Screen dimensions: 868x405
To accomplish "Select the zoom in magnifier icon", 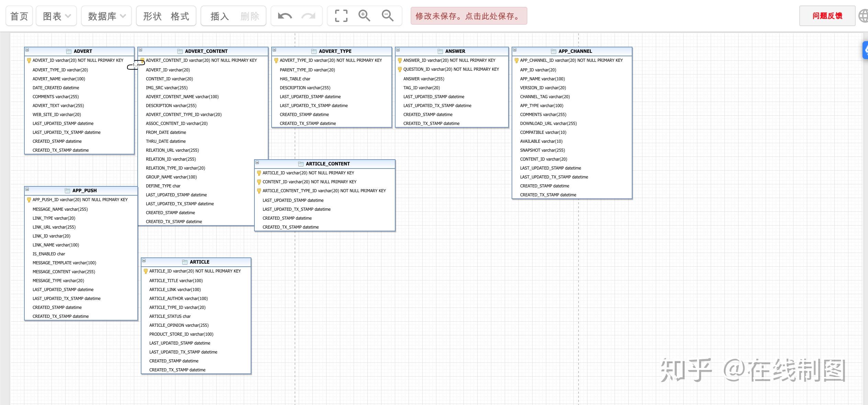I will tap(364, 16).
